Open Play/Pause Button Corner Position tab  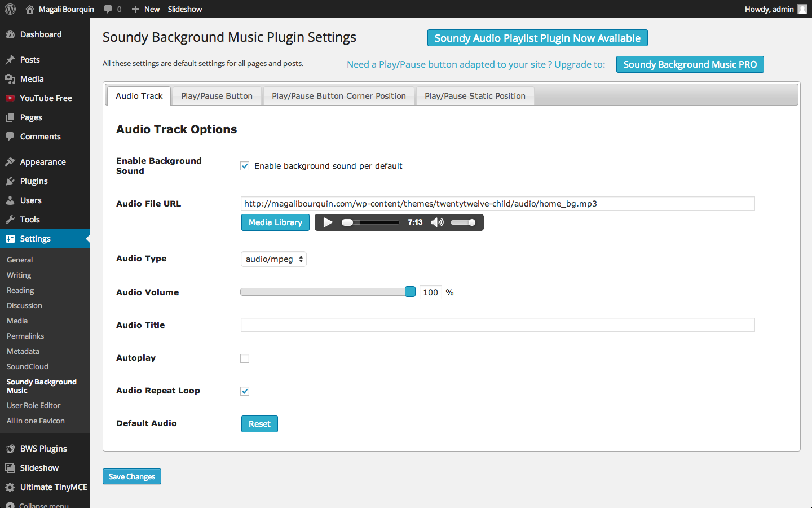(x=339, y=96)
